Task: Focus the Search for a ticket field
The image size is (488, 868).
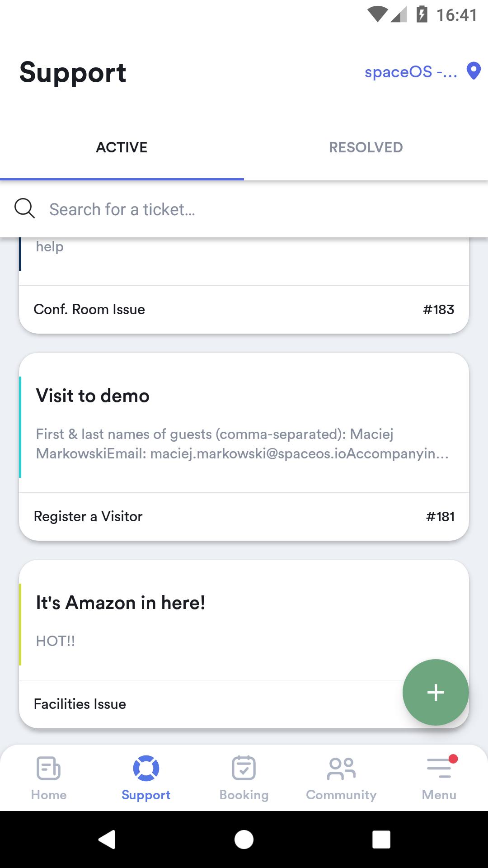Action: pyautogui.click(x=253, y=209)
